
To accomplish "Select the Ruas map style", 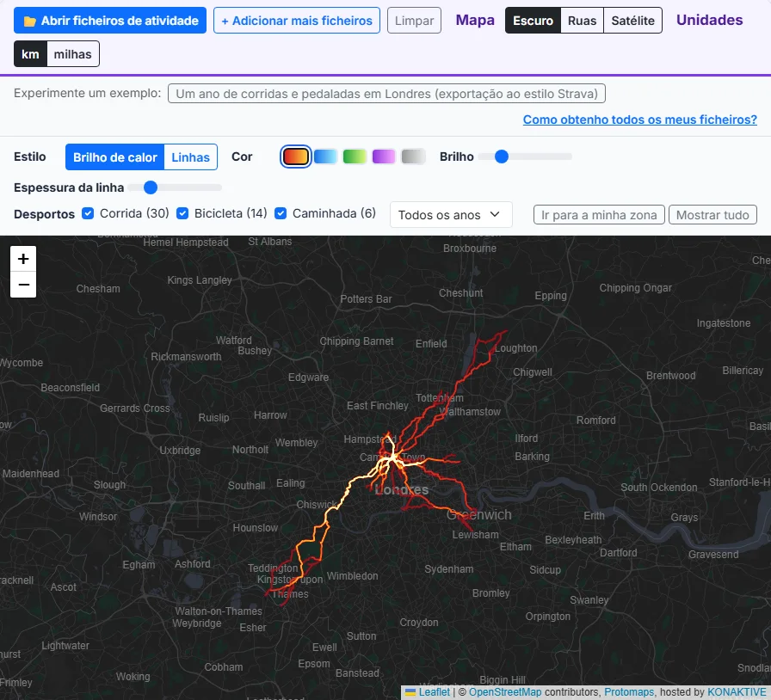I will pos(583,21).
